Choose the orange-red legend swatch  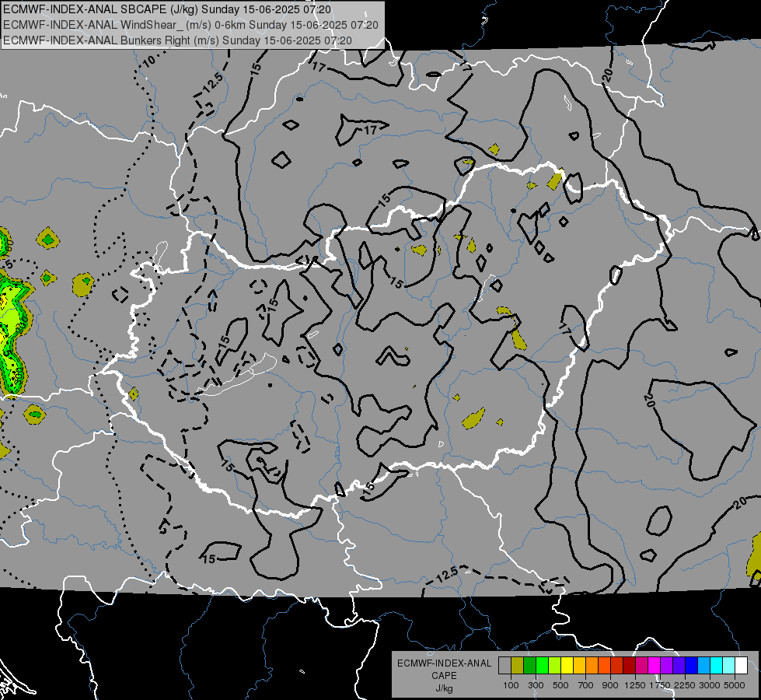pos(604,665)
